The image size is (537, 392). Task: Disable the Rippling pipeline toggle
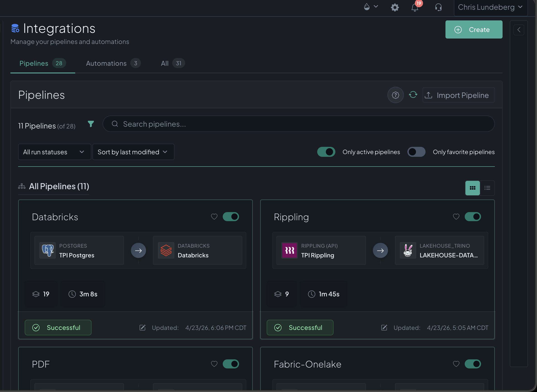click(473, 217)
